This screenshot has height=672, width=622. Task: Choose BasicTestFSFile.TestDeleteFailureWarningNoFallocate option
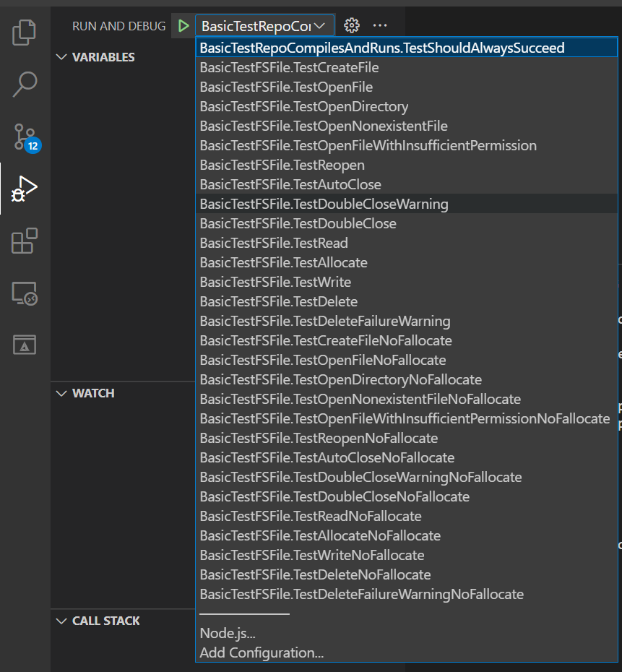point(361,594)
